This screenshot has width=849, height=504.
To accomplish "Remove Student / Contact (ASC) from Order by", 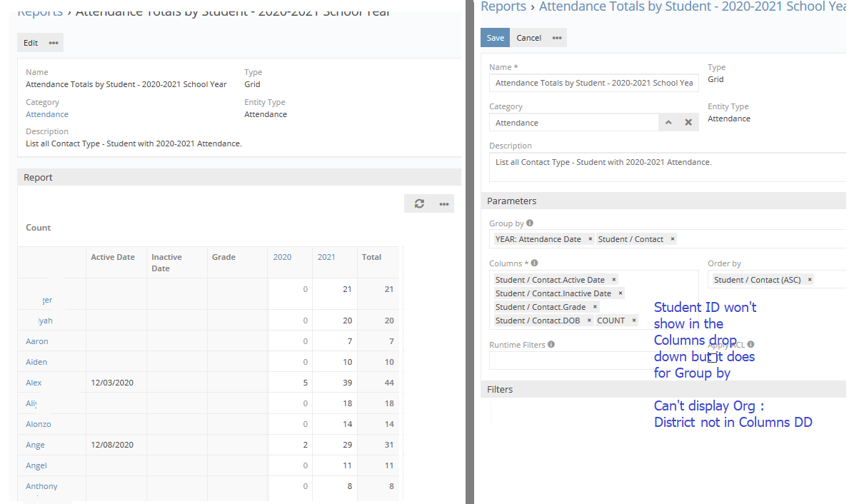I will [x=810, y=280].
